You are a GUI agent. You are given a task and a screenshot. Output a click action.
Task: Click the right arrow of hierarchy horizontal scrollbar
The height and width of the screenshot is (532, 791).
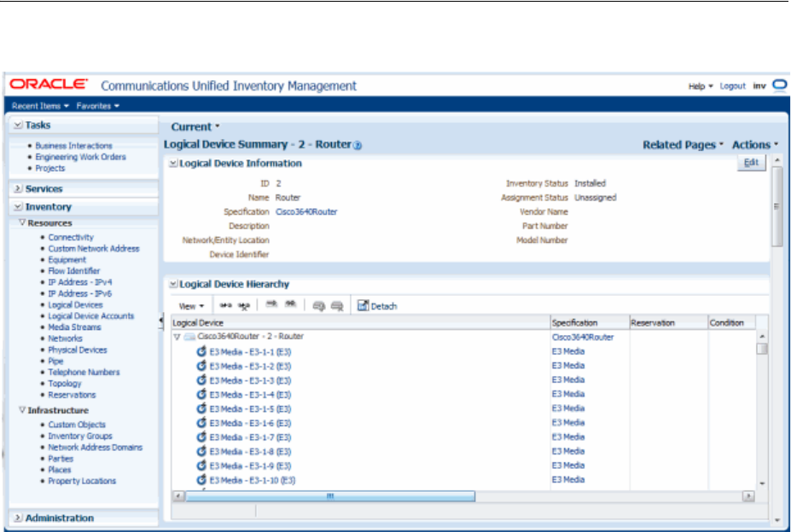[x=748, y=496]
